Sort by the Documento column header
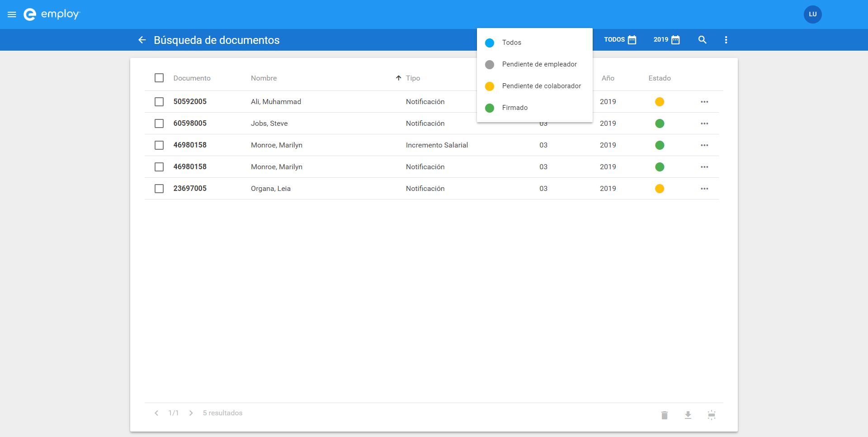The width and height of the screenshot is (868, 437). 192,78
